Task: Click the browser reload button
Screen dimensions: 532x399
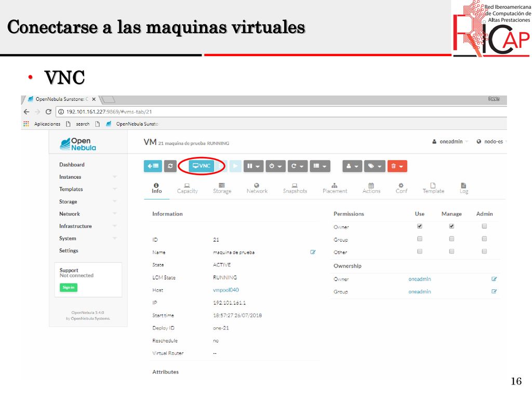Action: point(48,112)
